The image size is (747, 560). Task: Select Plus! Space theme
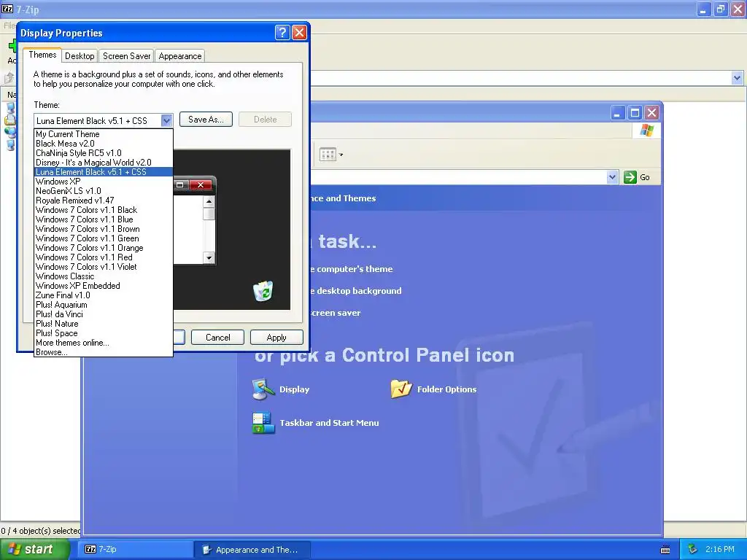click(x=104, y=333)
